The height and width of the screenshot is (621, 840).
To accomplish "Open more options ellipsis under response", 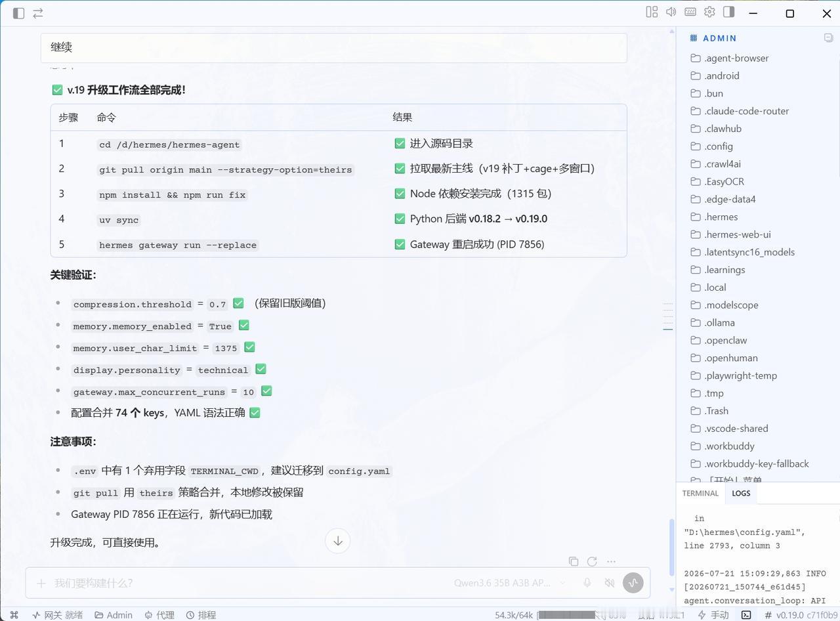I will 611,561.
